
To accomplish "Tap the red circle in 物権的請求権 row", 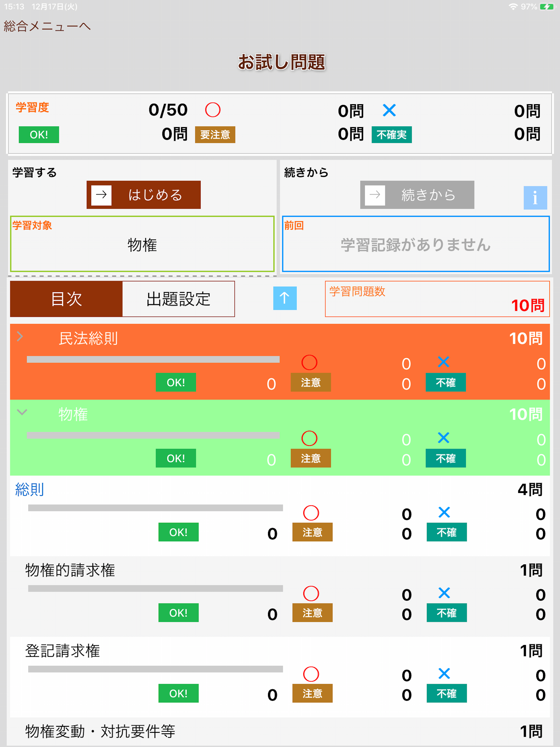I will (311, 594).
